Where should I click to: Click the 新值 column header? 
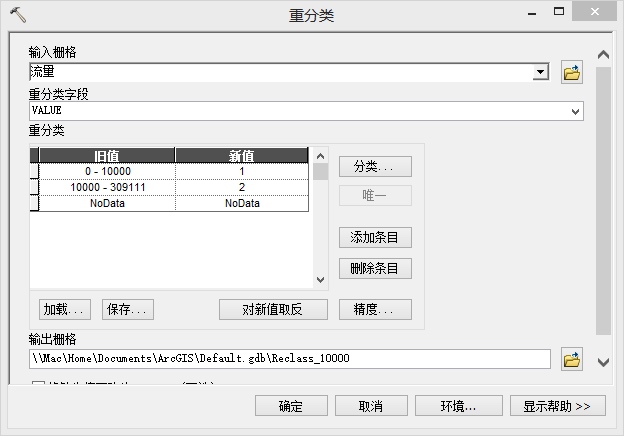click(x=242, y=156)
